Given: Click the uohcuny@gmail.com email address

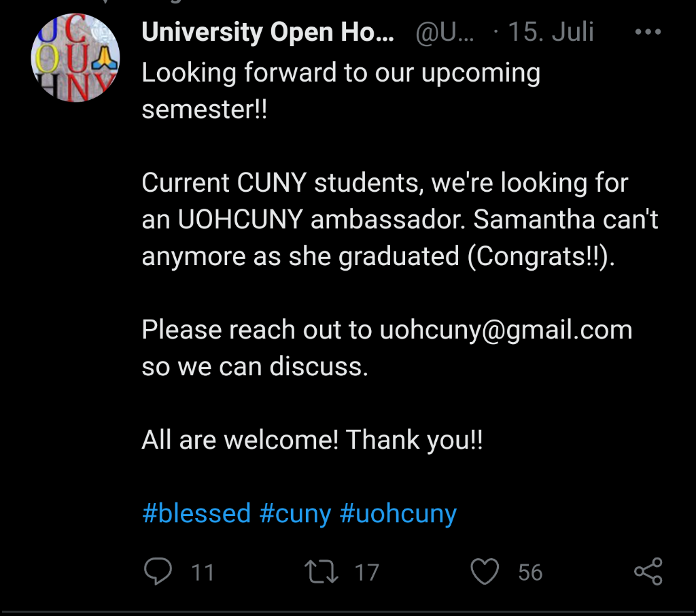Looking at the screenshot, I should pyautogui.click(x=506, y=330).
